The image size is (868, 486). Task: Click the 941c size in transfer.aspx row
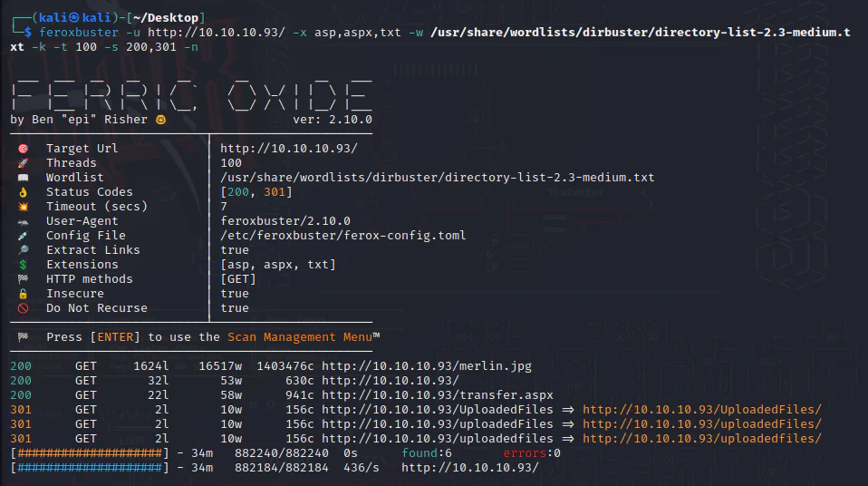coord(300,395)
